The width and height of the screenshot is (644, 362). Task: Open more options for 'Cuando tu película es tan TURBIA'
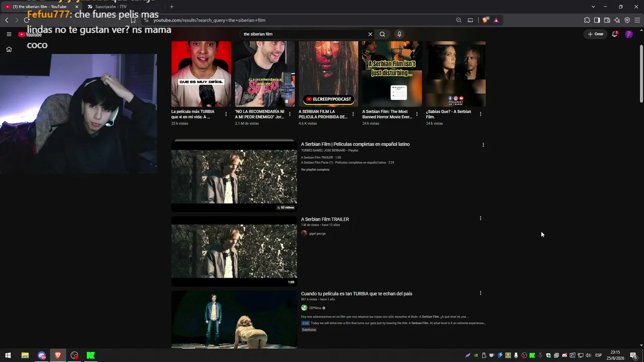pyautogui.click(x=480, y=293)
